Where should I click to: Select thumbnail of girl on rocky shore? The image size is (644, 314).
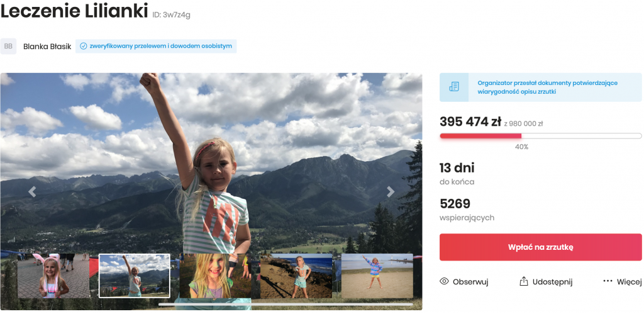coord(296,276)
